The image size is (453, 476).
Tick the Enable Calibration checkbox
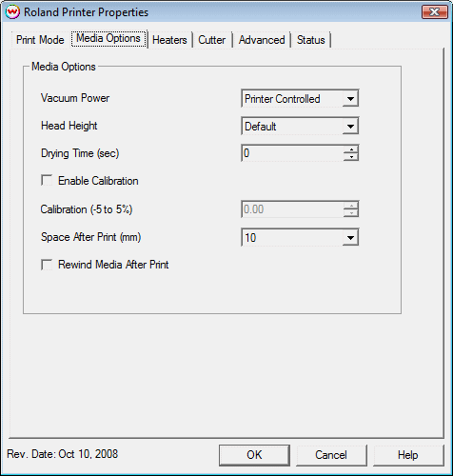(x=47, y=181)
